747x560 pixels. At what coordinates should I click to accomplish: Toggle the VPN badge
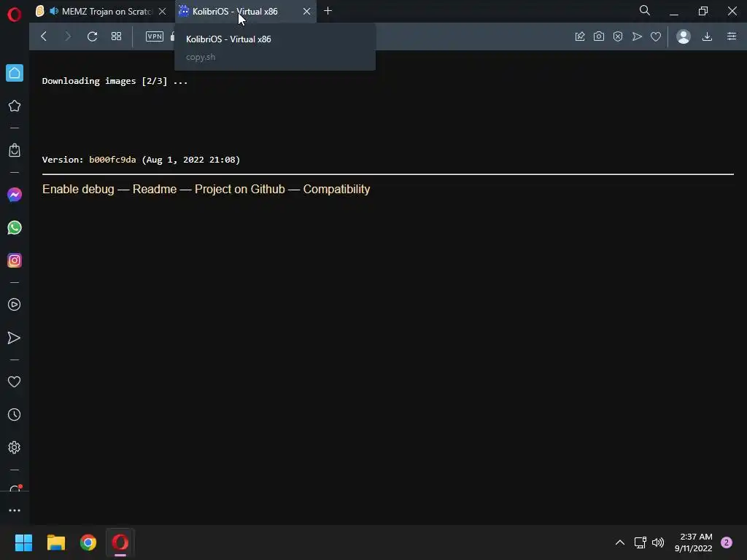[x=155, y=36]
